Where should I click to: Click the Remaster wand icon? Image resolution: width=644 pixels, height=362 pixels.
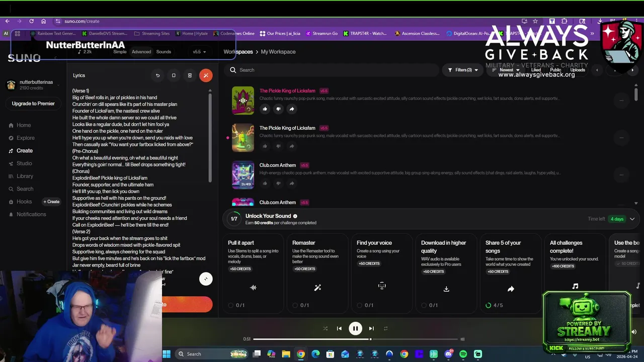[x=317, y=288]
